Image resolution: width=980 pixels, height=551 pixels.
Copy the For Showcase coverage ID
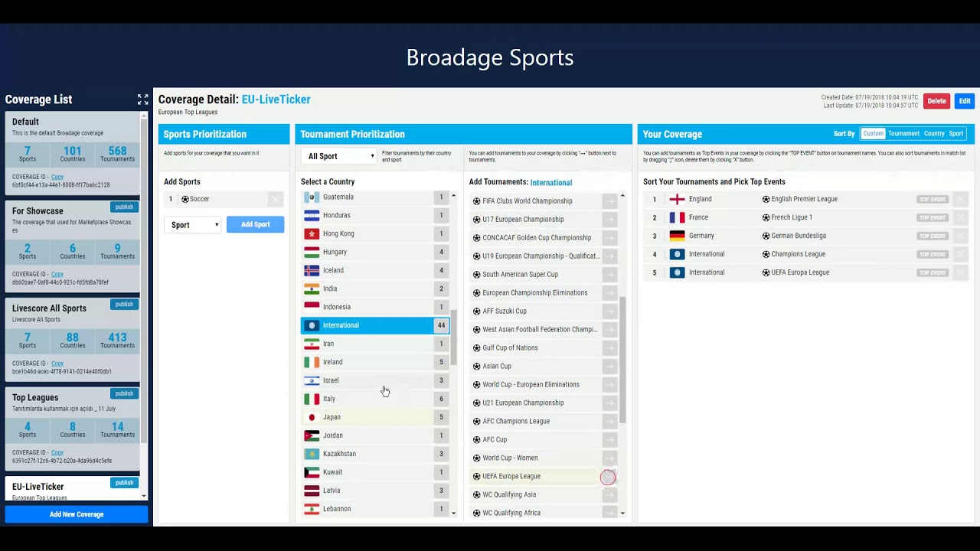57,274
